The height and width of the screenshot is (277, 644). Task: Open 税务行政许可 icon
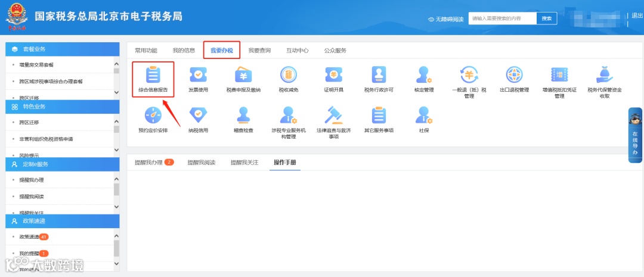pyautogui.click(x=379, y=75)
